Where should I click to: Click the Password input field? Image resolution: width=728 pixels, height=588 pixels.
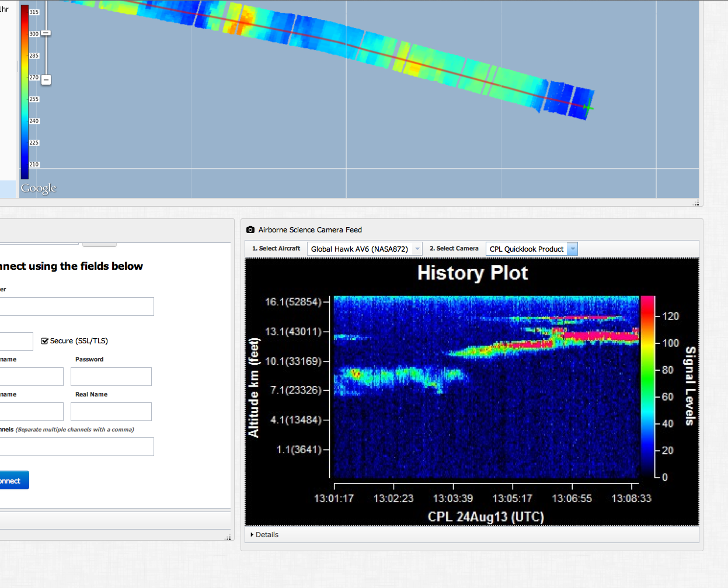point(111,377)
